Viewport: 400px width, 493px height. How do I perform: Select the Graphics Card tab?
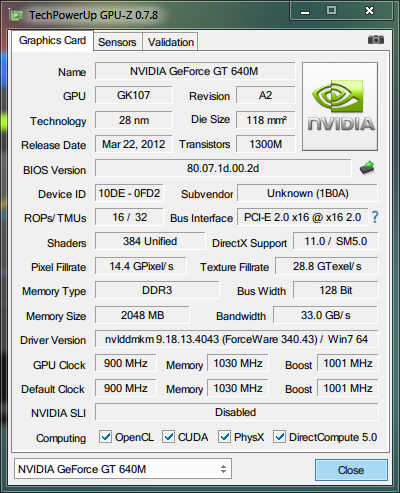tap(52, 41)
